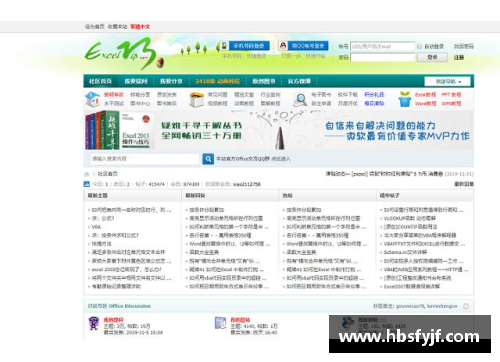Open the 我要提问 navigation item
This screenshot has width=500, height=362.
coord(136,81)
